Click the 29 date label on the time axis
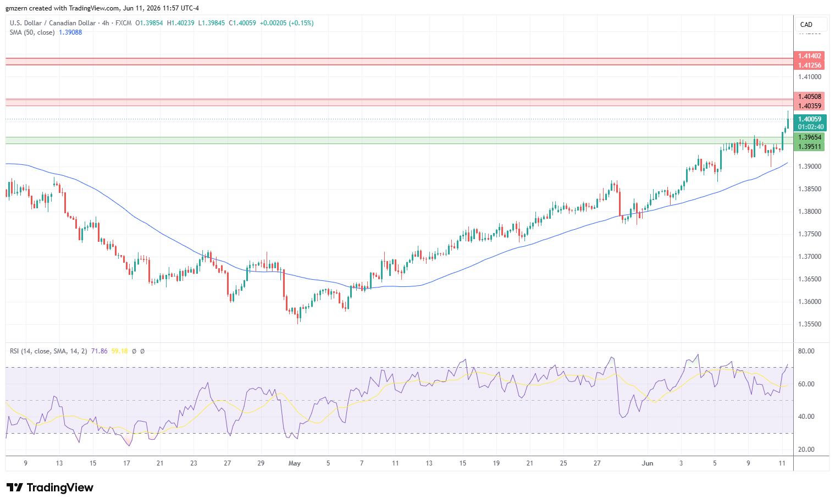Image resolution: width=835 pixels, height=504 pixels. point(261,463)
